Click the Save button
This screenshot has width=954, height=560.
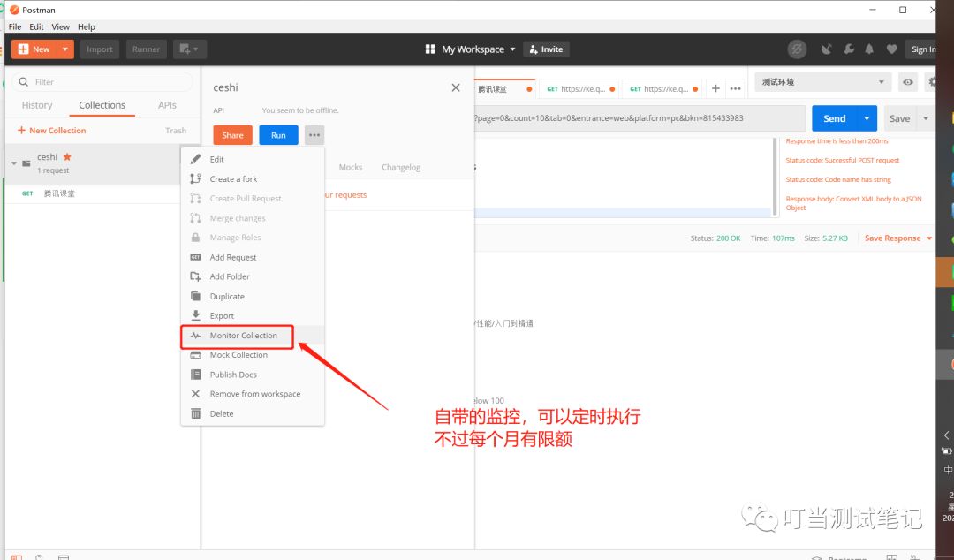point(900,118)
